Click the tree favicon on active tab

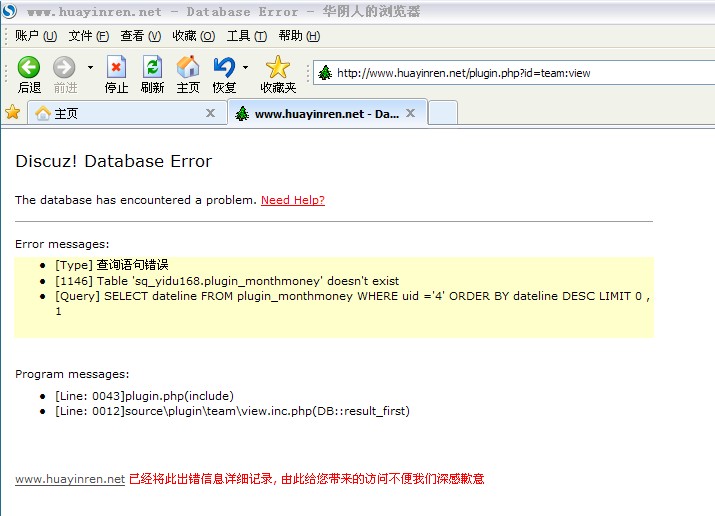point(242,114)
